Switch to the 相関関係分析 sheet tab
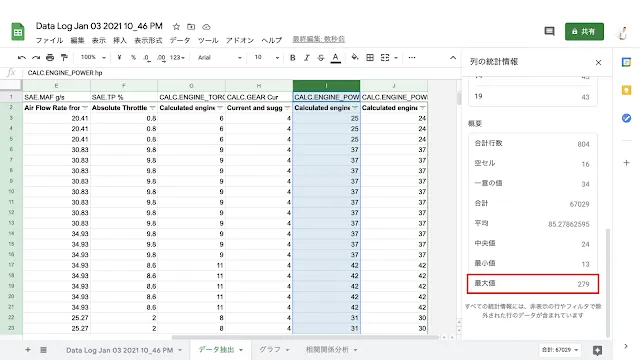This screenshot has height=360, width=640. point(327,350)
